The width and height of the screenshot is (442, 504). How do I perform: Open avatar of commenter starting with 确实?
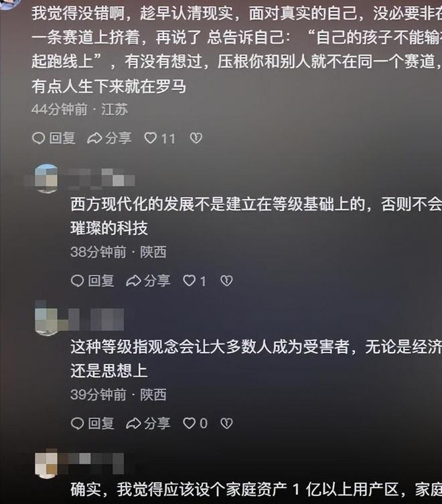[x=46, y=464]
